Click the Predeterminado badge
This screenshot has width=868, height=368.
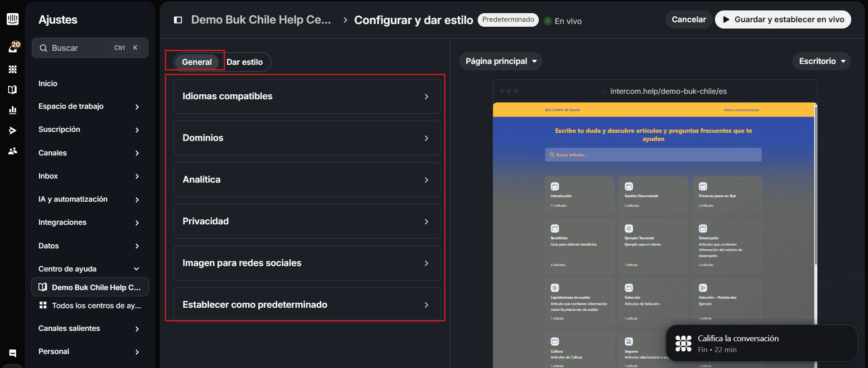tap(508, 20)
